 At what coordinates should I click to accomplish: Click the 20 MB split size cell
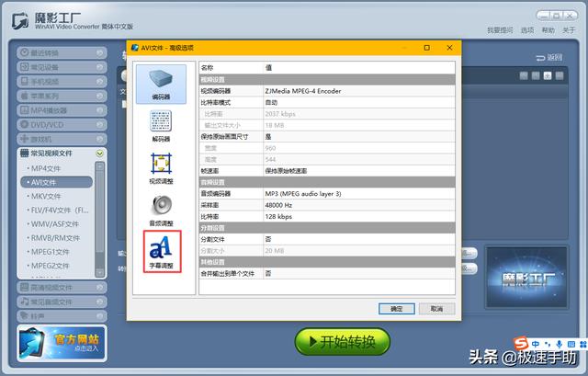pyautogui.click(x=359, y=251)
